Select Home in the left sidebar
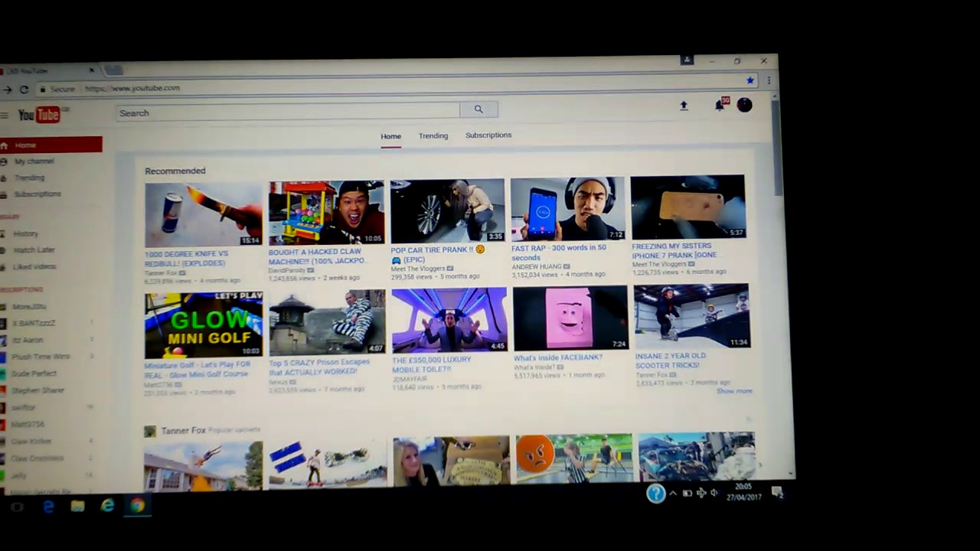This screenshot has width=980, height=551. (x=51, y=145)
